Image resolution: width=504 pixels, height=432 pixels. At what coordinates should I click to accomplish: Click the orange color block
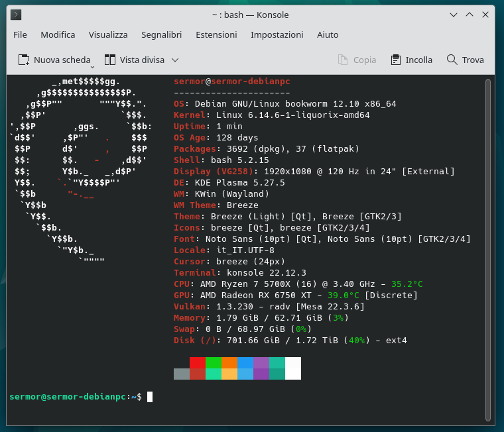(x=229, y=362)
